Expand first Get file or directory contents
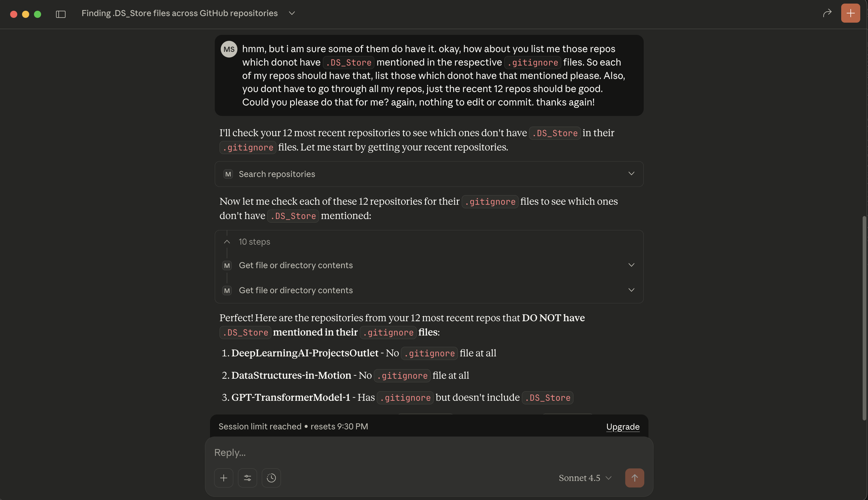The height and width of the screenshot is (500, 868). pos(631,265)
